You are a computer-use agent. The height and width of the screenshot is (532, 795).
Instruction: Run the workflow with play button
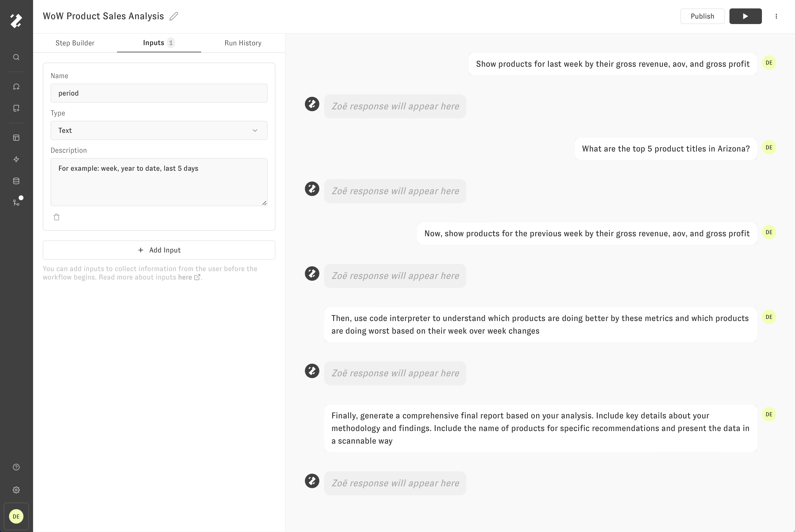coord(745,16)
